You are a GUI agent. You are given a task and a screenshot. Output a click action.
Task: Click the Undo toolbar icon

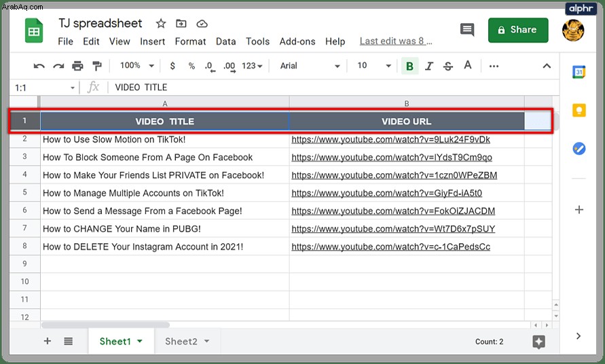(x=39, y=66)
